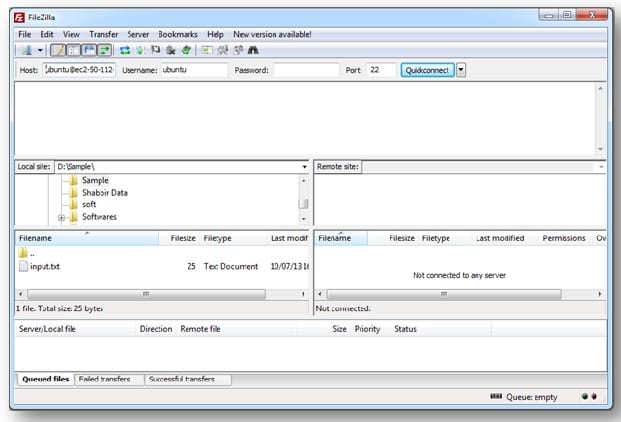
Task: Expand the Softwares folder node
Action: point(61,217)
